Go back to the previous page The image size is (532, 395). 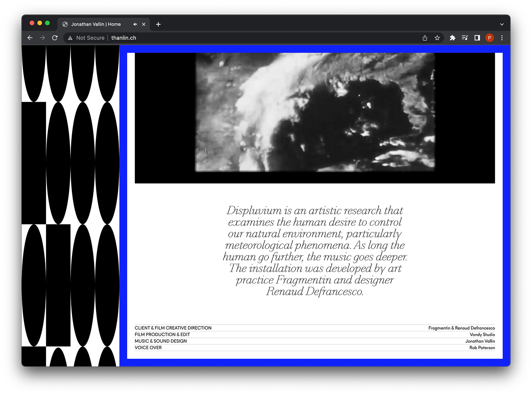pyautogui.click(x=30, y=38)
